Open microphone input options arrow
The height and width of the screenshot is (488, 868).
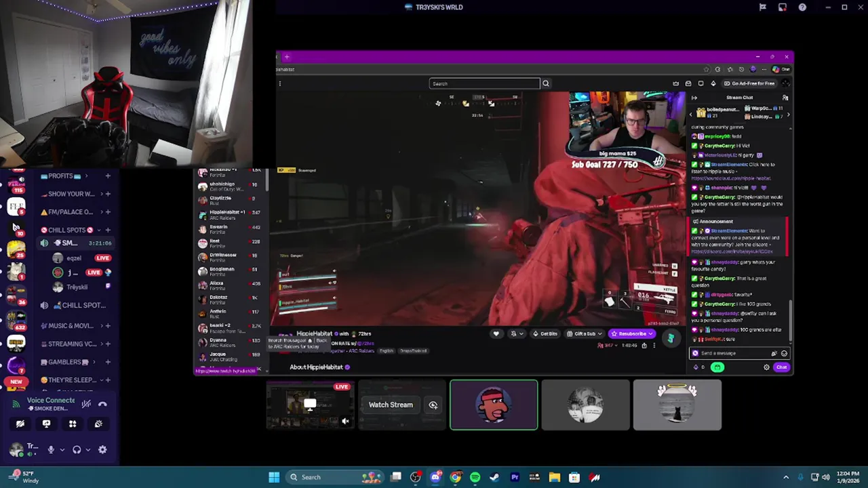(x=62, y=449)
